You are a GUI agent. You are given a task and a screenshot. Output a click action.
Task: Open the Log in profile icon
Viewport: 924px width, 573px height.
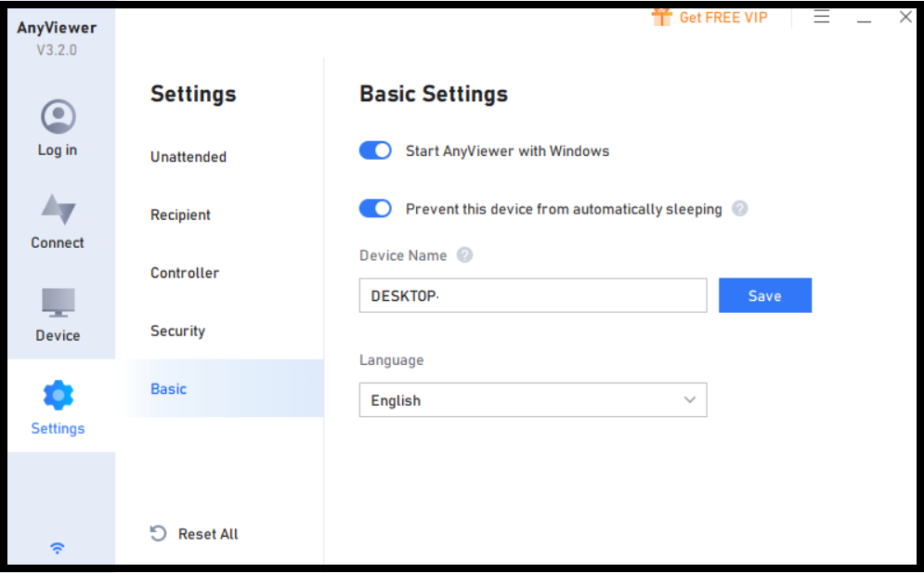point(58,117)
